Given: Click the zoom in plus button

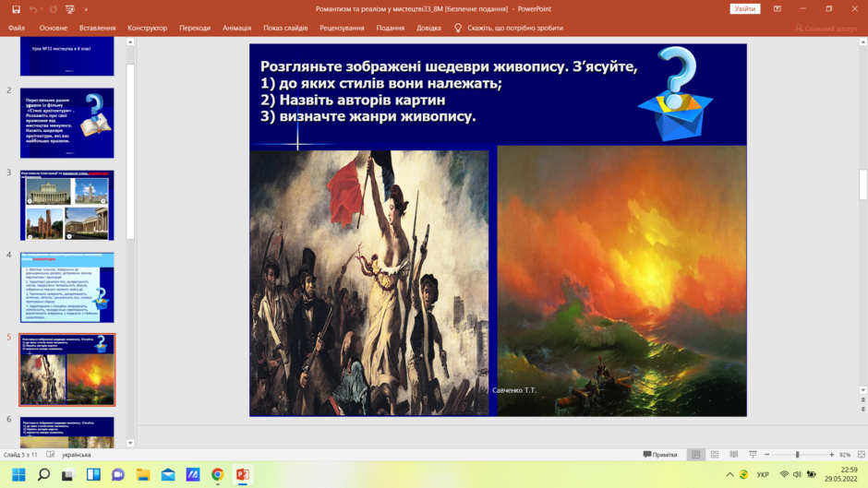Looking at the screenshot, I should (831, 455).
